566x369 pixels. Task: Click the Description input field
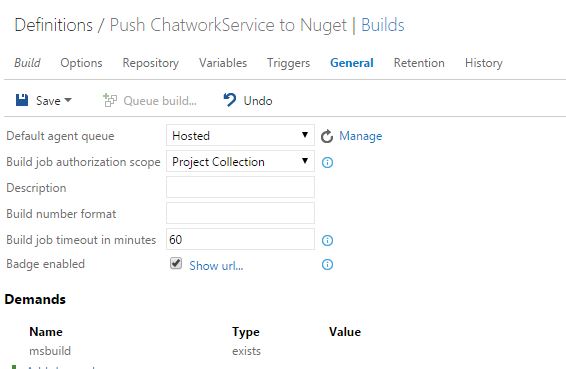point(240,187)
